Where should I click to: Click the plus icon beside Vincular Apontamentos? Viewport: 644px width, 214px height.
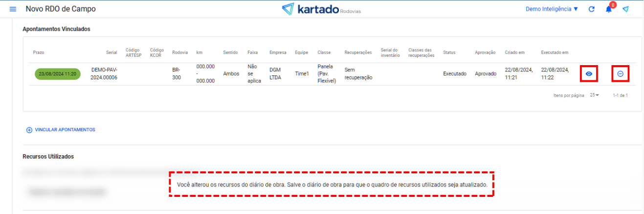point(29,130)
